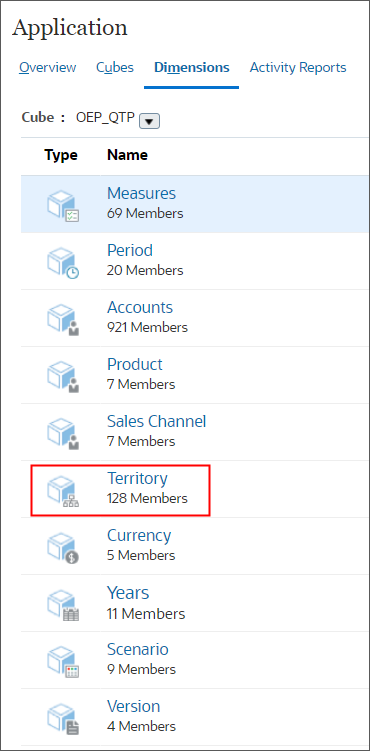Image resolution: width=370 pixels, height=751 pixels.
Task: Open the Version dimension link
Action: 134,706
